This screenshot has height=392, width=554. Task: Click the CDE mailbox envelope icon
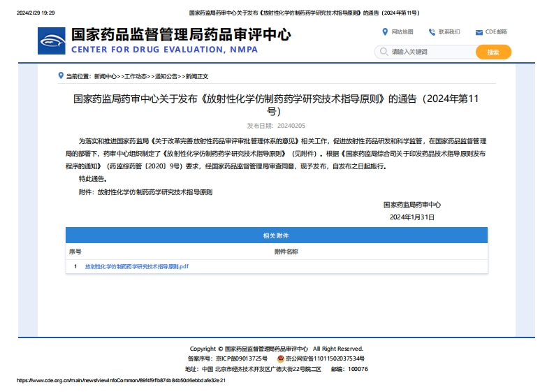479,32
